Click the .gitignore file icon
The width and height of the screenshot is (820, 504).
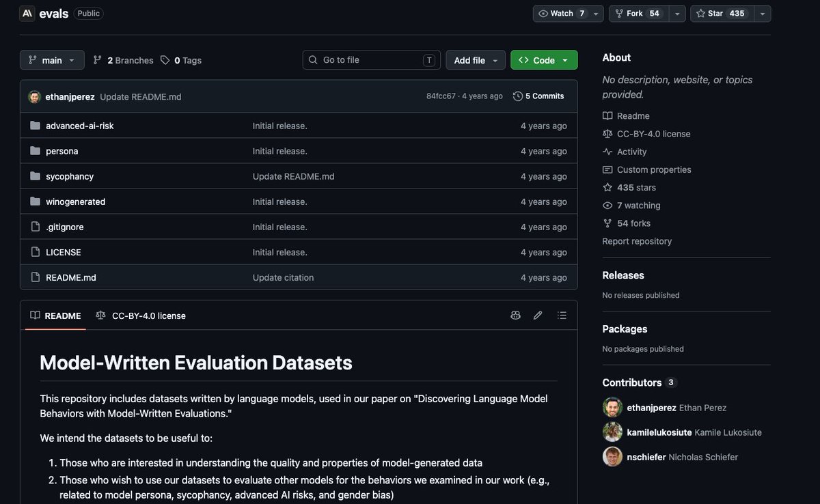(x=36, y=227)
